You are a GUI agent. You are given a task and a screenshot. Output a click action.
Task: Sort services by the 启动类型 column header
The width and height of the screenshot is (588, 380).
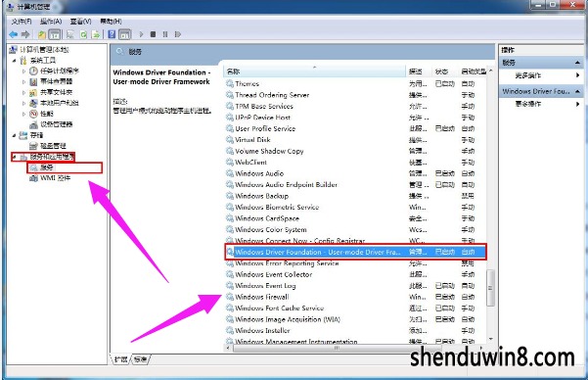(x=473, y=71)
